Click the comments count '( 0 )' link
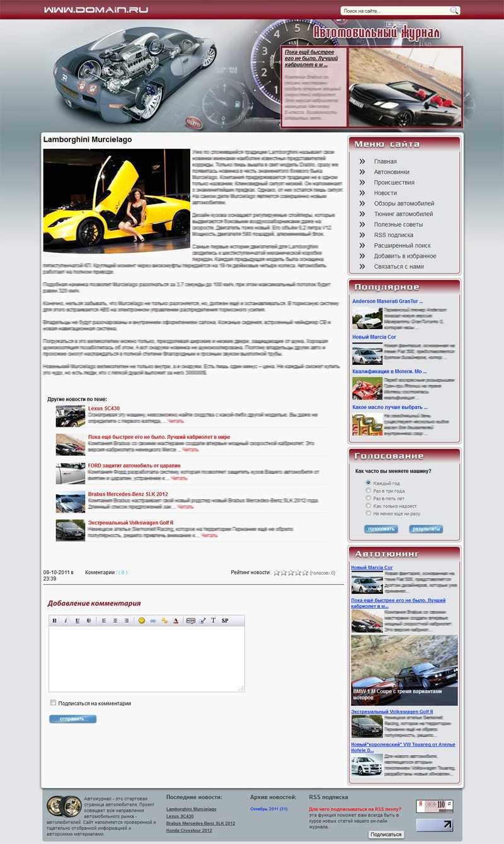This screenshot has width=504, height=844. [x=123, y=572]
